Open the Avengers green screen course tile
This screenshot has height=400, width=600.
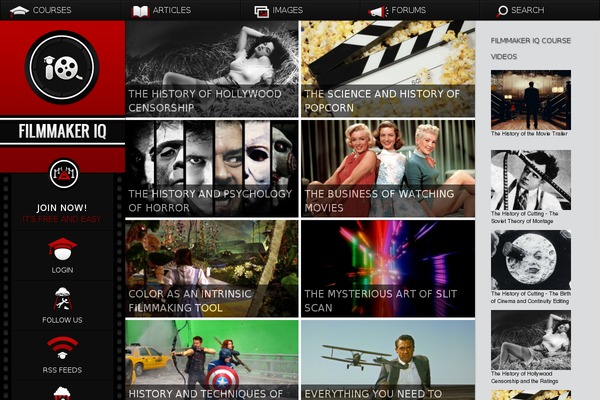[212, 360]
